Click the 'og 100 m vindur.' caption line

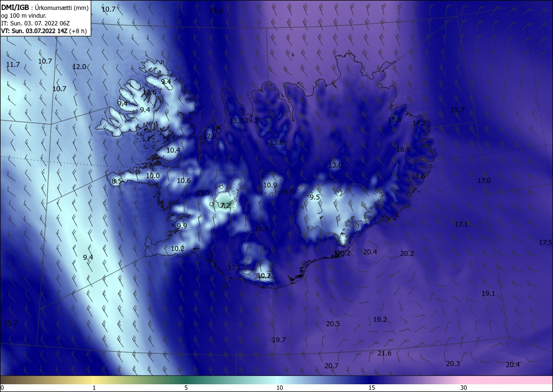pos(23,15)
